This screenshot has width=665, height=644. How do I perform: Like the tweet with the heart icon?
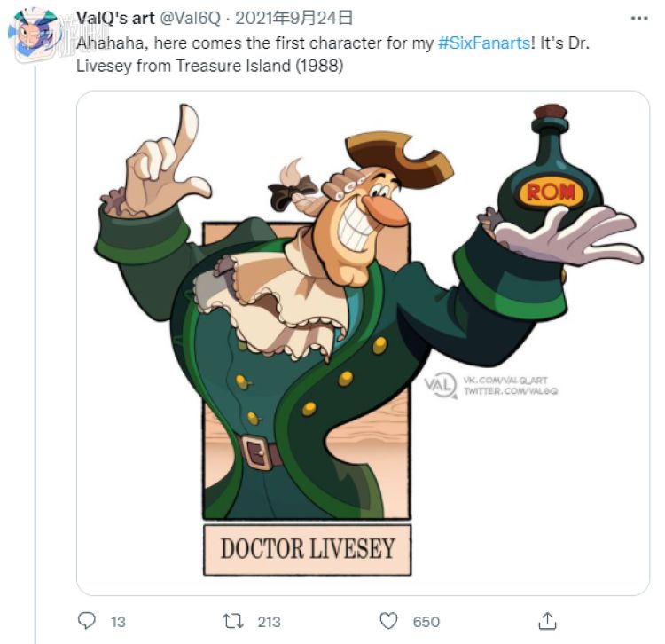[x=387, y=620]
